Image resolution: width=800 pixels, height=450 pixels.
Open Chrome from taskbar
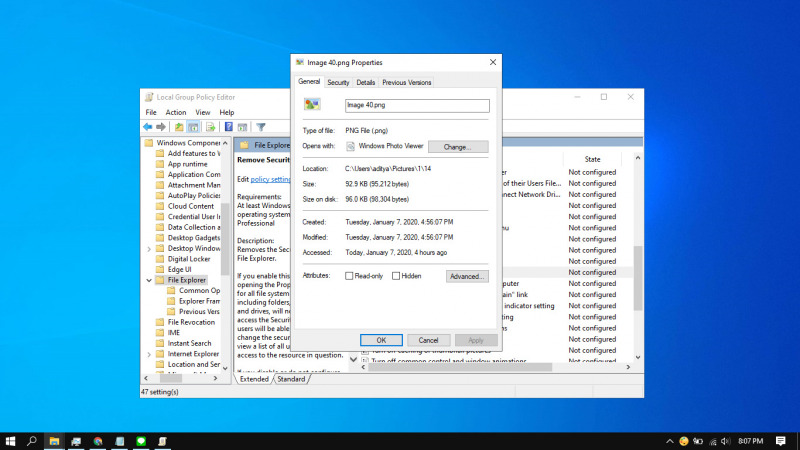(x=98, y=441)
